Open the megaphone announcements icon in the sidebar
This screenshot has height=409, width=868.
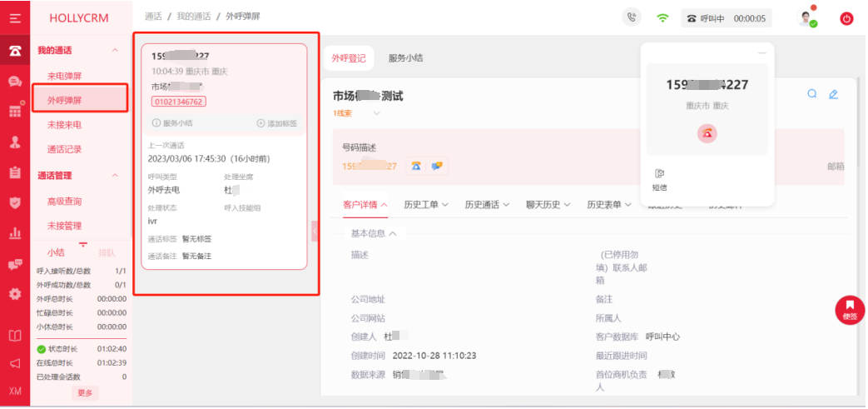click(15, 363)
